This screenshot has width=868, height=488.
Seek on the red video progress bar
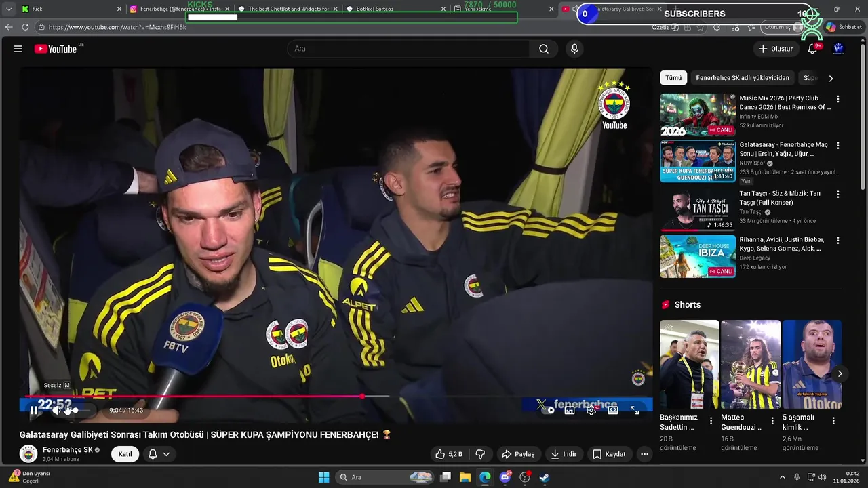click(x=208, y=396)
